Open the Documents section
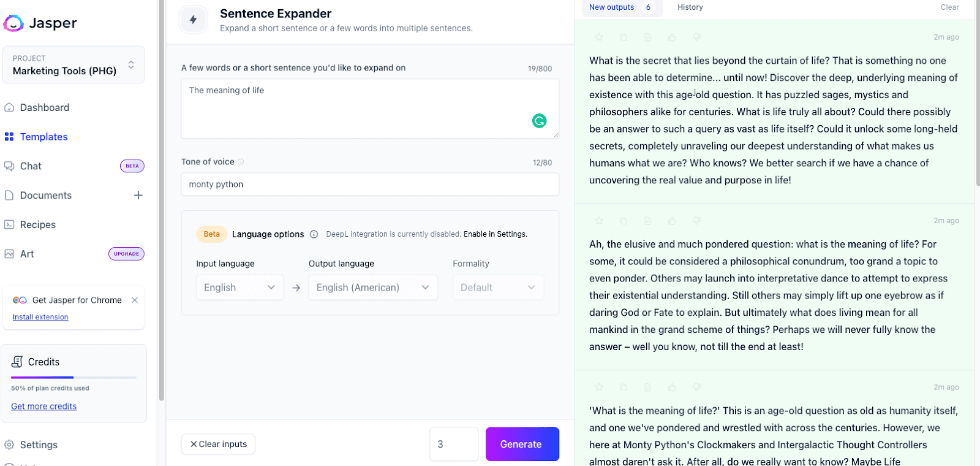 (x=46, y=196)
